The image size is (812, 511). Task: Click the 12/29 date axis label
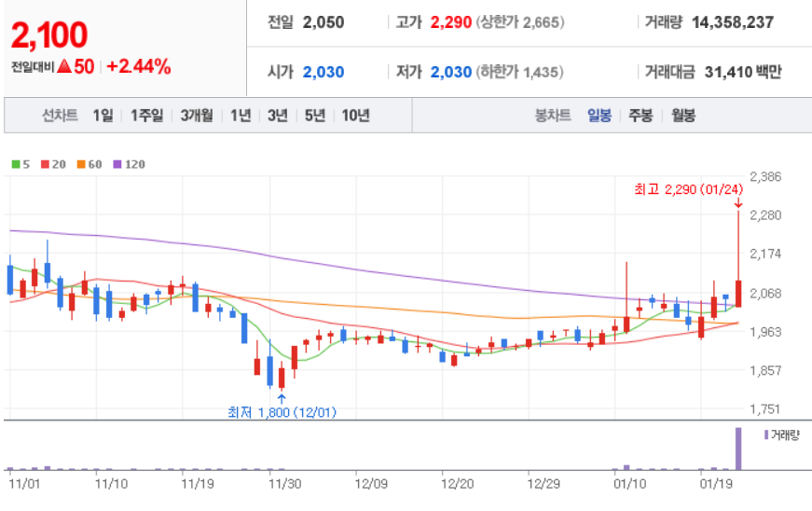544,484
